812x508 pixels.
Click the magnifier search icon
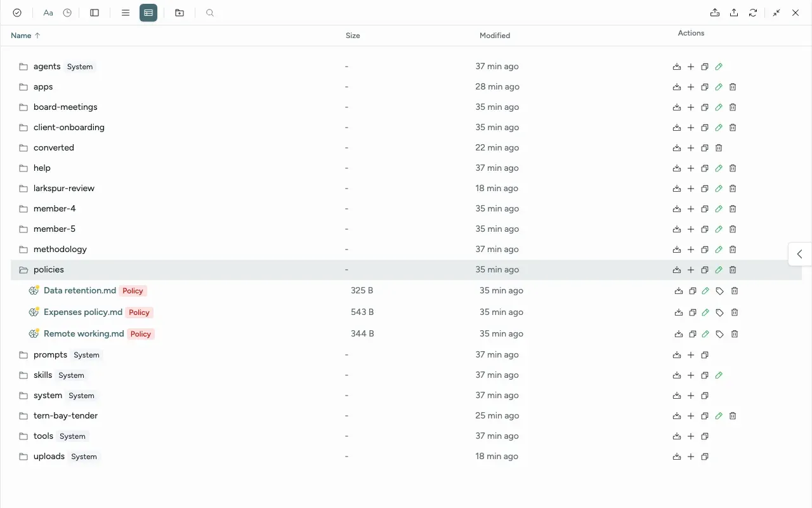click(x=210, y=13)
